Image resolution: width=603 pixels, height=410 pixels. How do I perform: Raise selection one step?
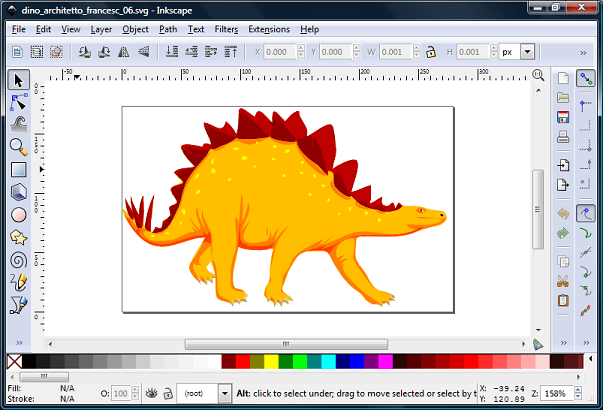pyautogui.click(x=211, y=52)
